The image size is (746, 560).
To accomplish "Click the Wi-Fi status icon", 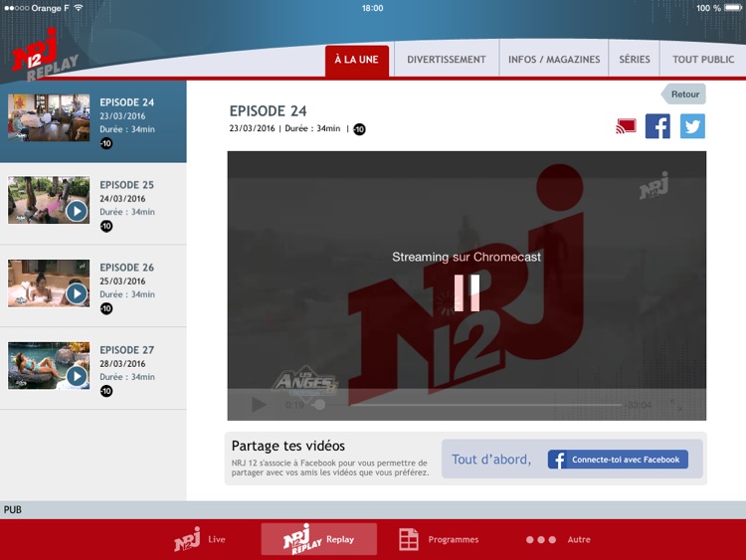I will point(79,8).
